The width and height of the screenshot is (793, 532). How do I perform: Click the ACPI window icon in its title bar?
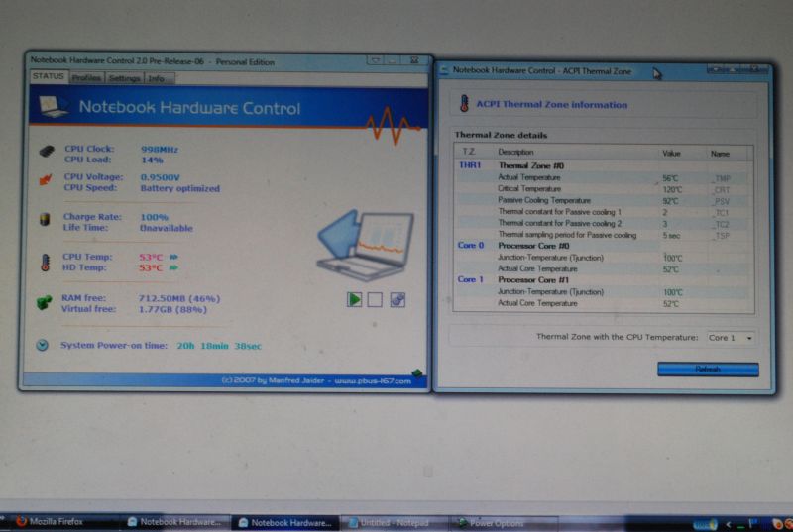444,70
